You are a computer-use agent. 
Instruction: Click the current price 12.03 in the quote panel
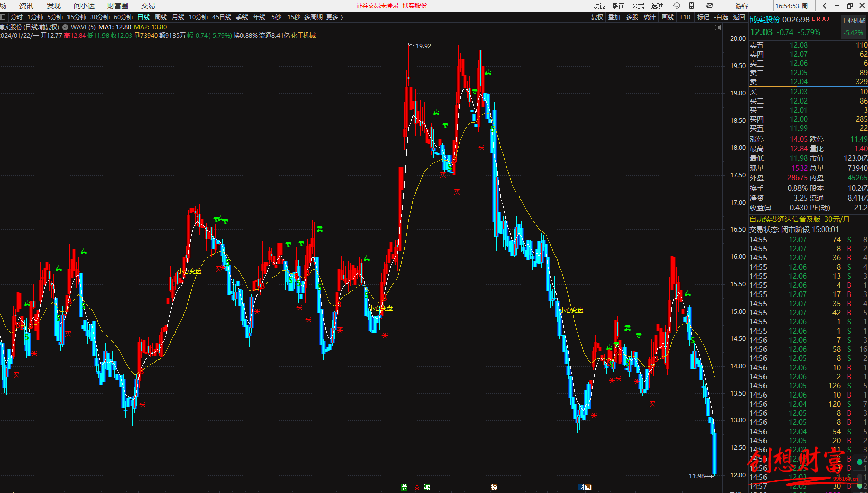pyautogui.click(x=761, y=32)
